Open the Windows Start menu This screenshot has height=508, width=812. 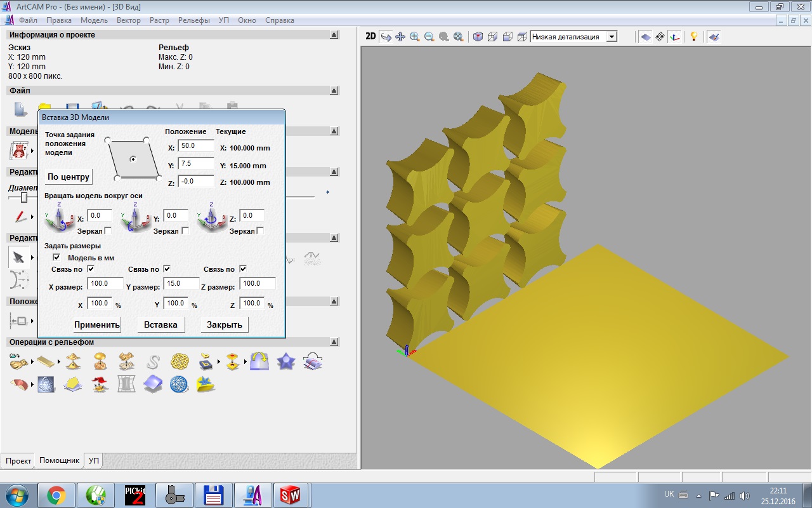click(17, 495)
